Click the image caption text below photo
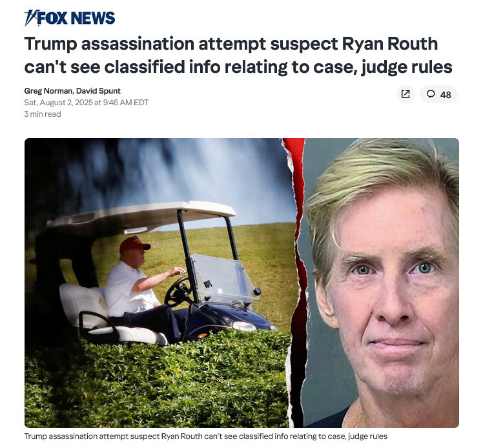Viewport: 483px width, 448px height. (206, 436)
